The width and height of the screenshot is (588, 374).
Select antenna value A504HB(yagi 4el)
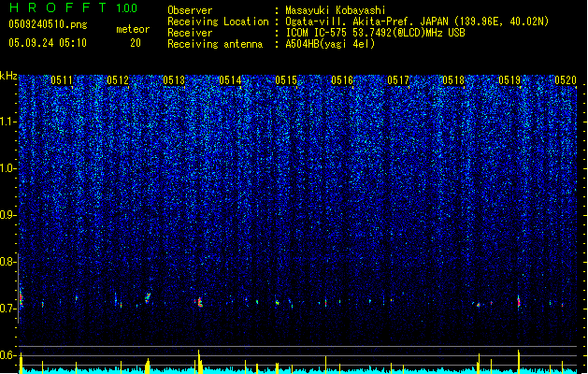coord(330,44)
